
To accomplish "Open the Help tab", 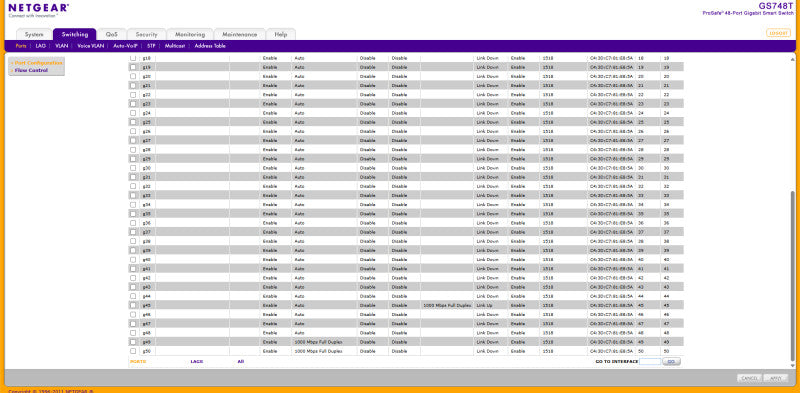I will (281, 34).
